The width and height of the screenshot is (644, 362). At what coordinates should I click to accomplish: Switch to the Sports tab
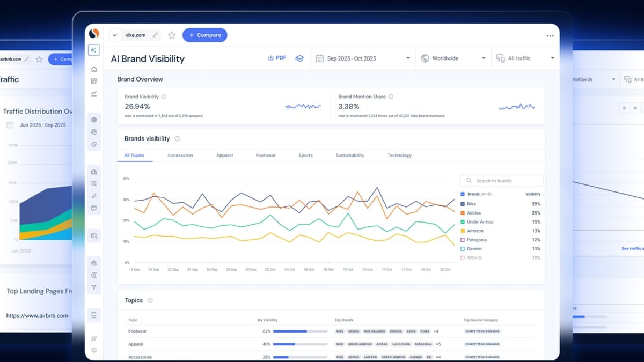coord(305,156)
